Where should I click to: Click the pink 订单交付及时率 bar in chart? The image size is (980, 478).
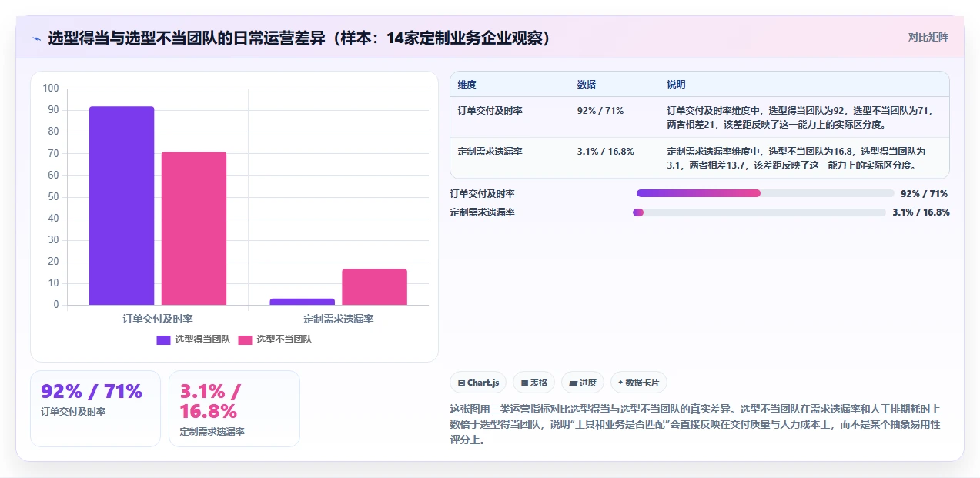(x=194, y=229)
